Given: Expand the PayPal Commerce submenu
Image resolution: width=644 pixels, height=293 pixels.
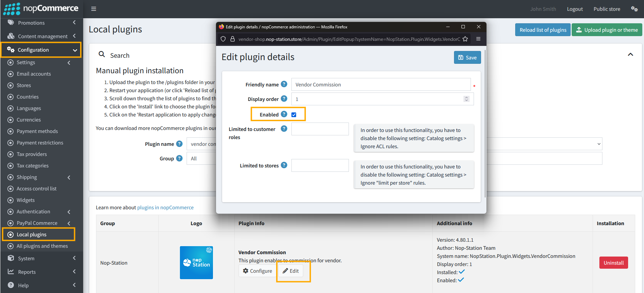Looking at the screenshot, I should 69,223.
